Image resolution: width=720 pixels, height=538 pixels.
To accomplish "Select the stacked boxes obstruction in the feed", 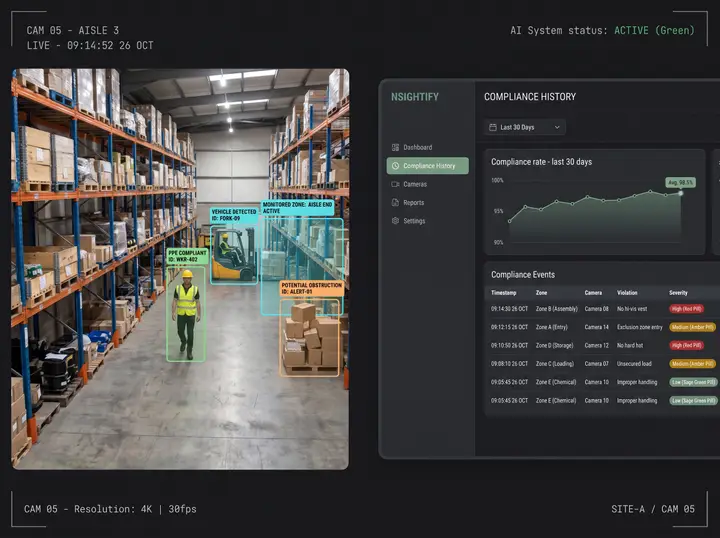I will 309,337.
